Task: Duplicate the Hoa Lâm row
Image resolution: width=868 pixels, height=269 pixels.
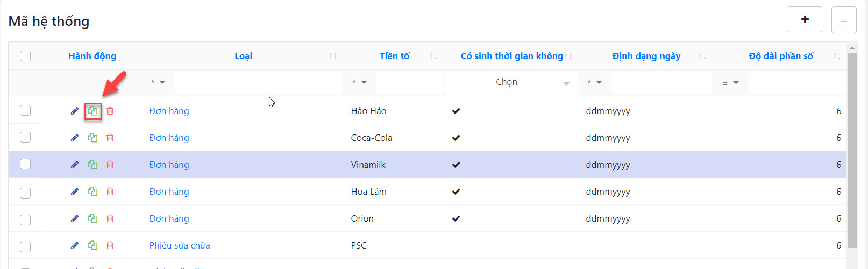Action: tap(93, 192)
